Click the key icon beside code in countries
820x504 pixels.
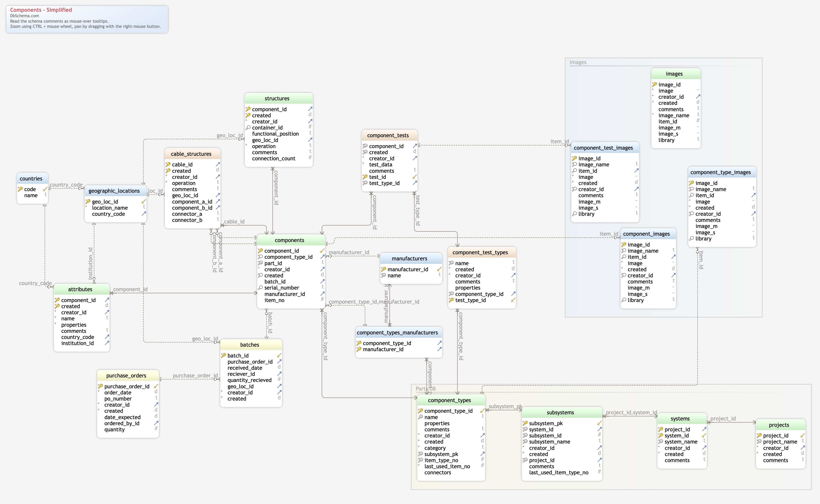20,189
